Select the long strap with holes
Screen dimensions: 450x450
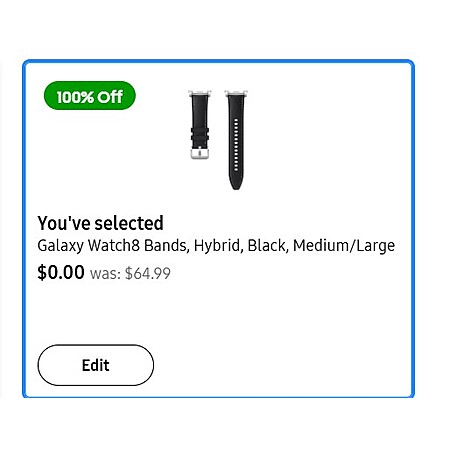point(236,140)
